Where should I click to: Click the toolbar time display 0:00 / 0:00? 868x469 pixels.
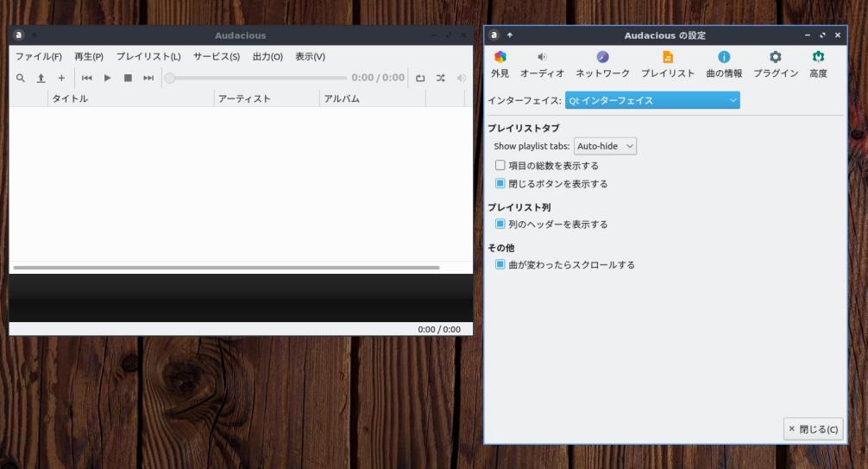tap(378, 78)
